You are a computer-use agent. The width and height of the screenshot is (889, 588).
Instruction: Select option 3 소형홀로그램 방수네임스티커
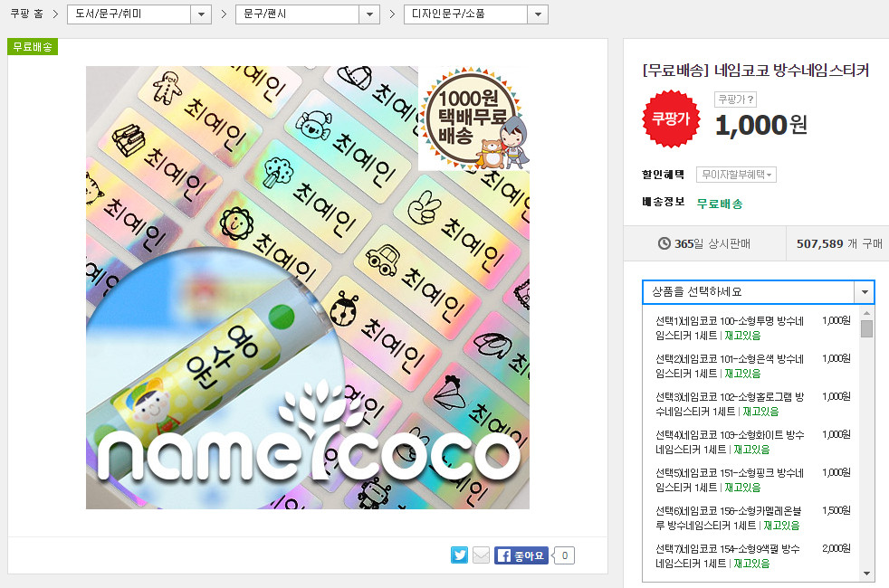point(730,403)
